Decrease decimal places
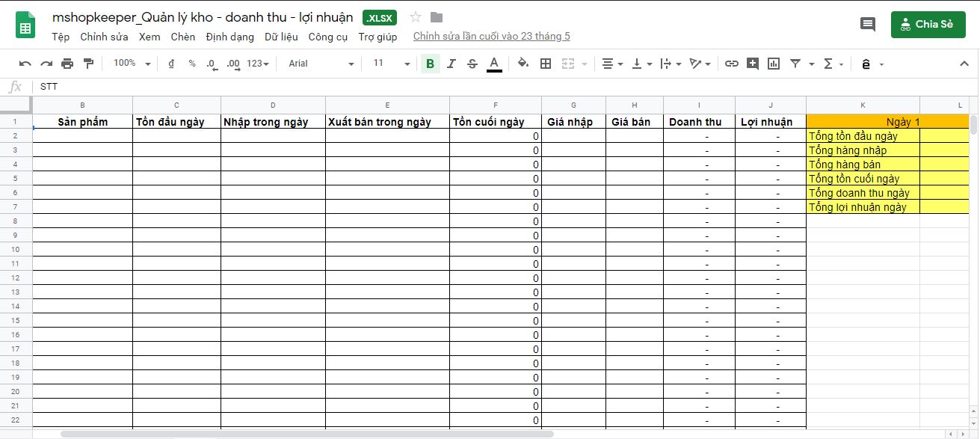 (212, 64)
